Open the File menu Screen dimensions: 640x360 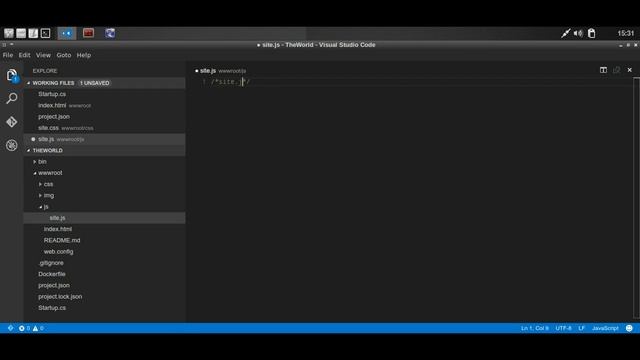pyautogui.click(x=8, y=55)
